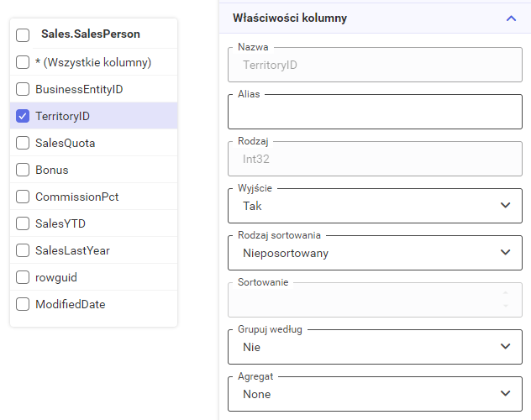Select the TerritoryID row label
531x420 pixels.
pyautogui.click(x=63, y=116)
